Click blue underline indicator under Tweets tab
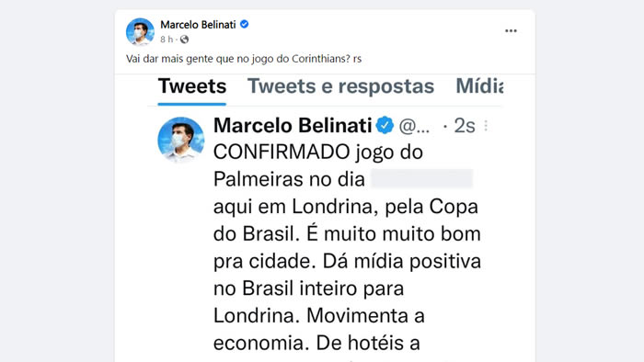Viewport: 644px width, 362px height. tap(192, 104)
